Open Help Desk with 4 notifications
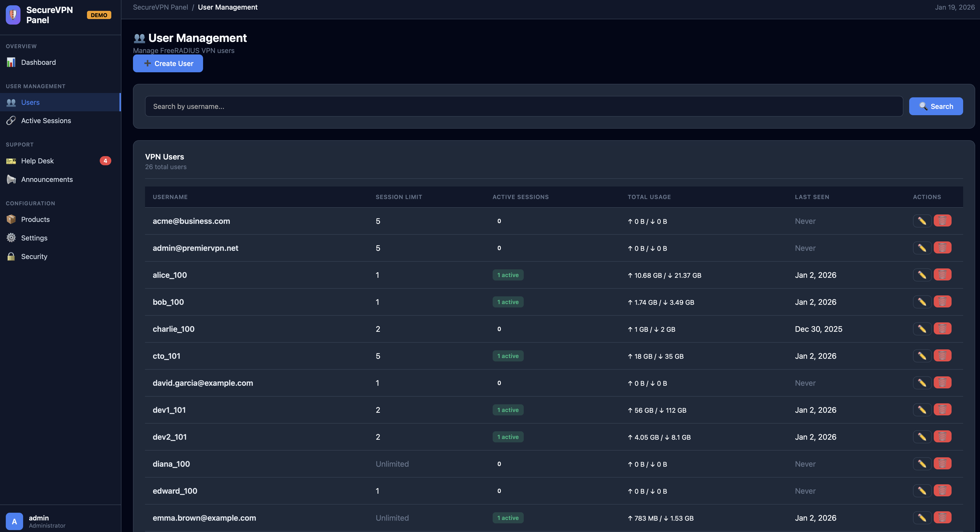 (37, 161)
